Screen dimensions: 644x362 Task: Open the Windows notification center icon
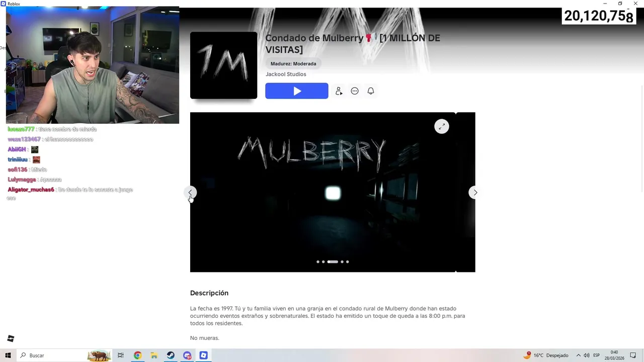pyautogui.click(x=633, y=355)
